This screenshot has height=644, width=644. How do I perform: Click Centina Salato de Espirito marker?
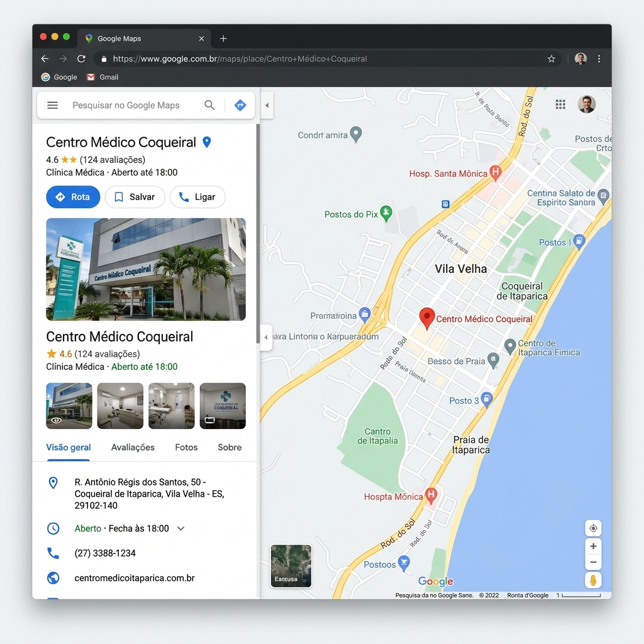603,196
